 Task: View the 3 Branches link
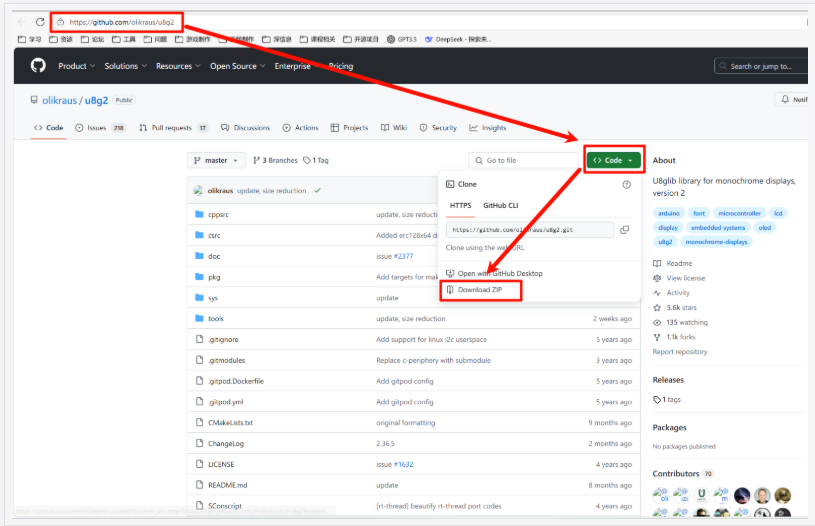[275, 161]
